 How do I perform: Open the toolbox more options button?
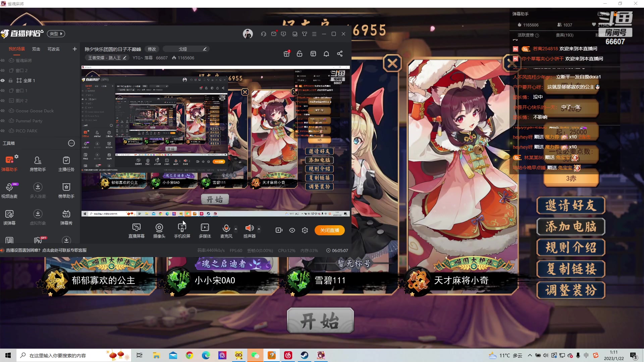coord(71,143)
